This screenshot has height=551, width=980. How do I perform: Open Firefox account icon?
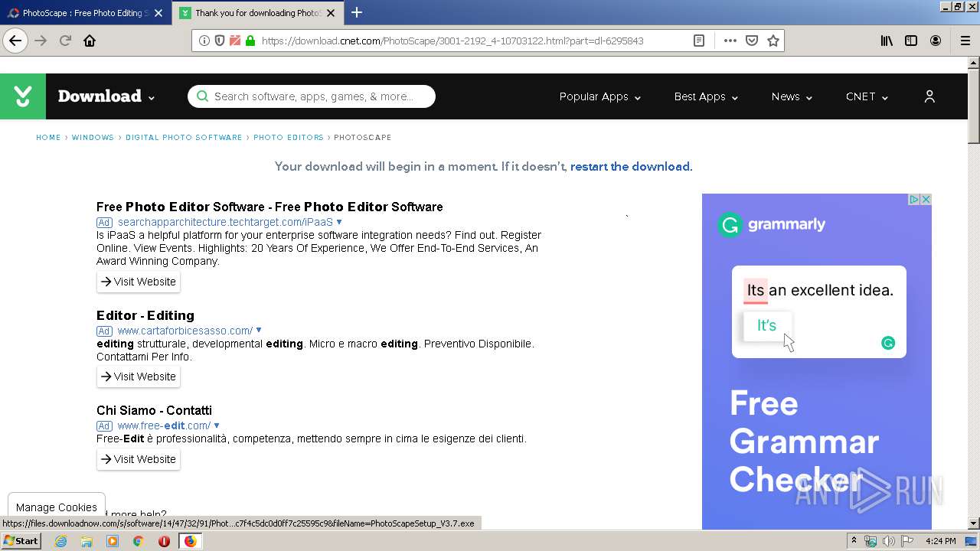tap(936, 41)
